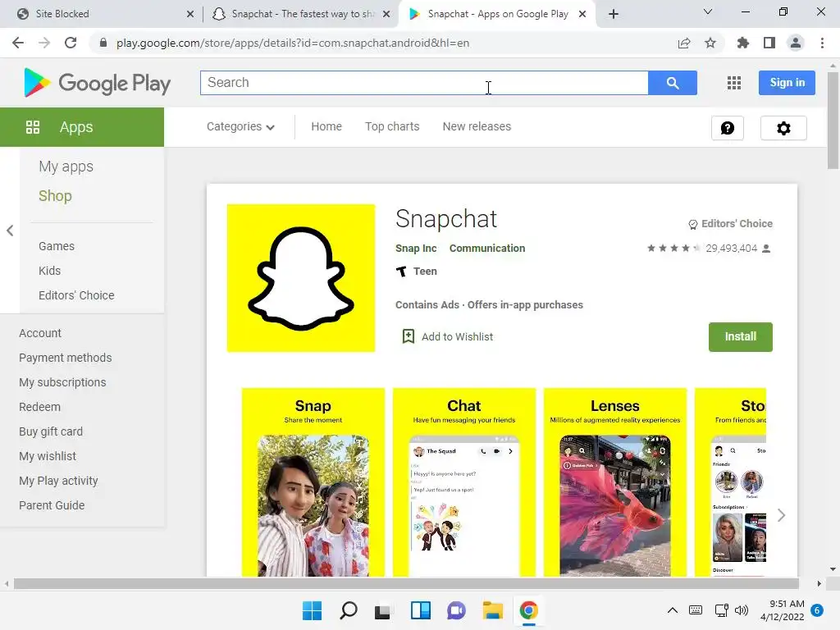Open My subscriptions in the sidebar

point(62,382)
